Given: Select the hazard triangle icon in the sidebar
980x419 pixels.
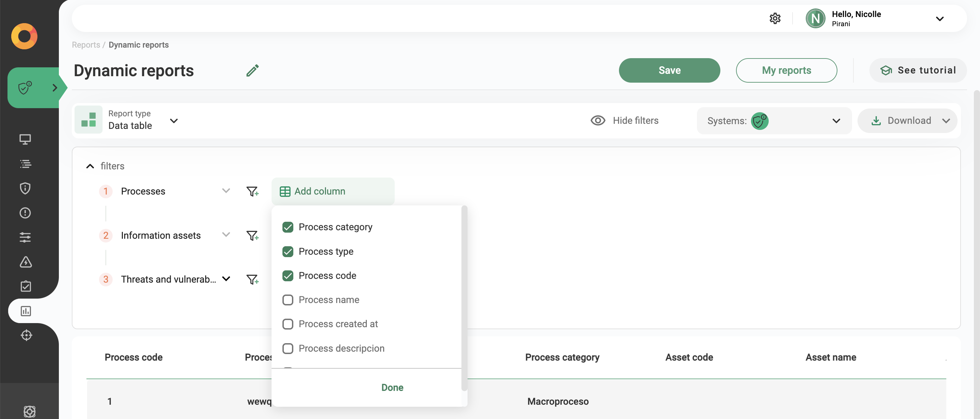Looking at the screenshot, I should click(25, 262).
